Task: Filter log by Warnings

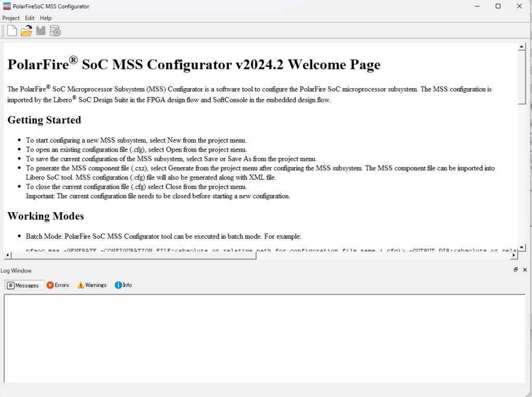Action: pyautogui.click(x=92, y=285)
